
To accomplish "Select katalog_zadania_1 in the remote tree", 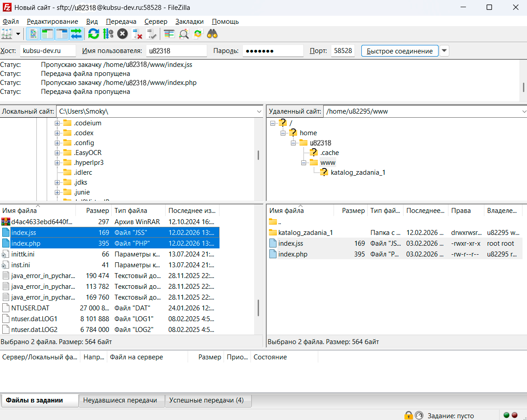I will (x=358, y=172).
